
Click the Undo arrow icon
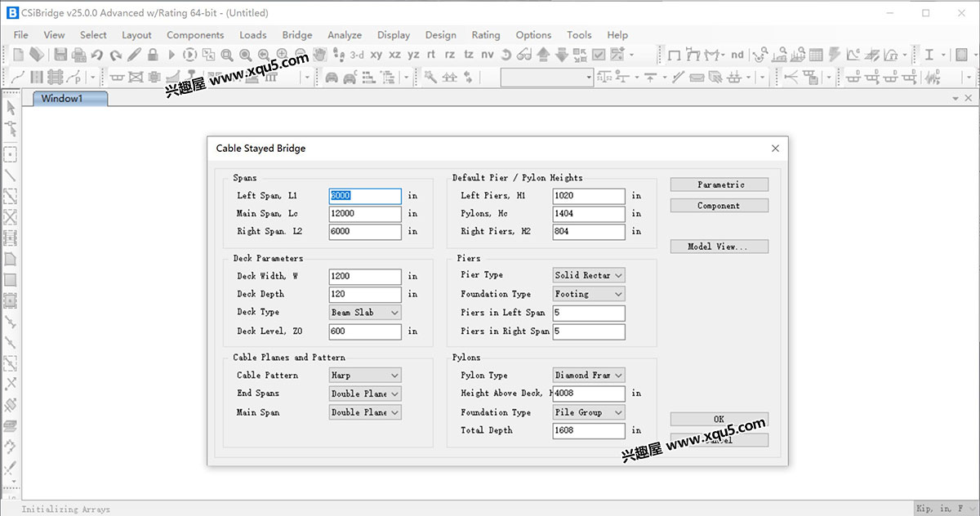[97, 55]
